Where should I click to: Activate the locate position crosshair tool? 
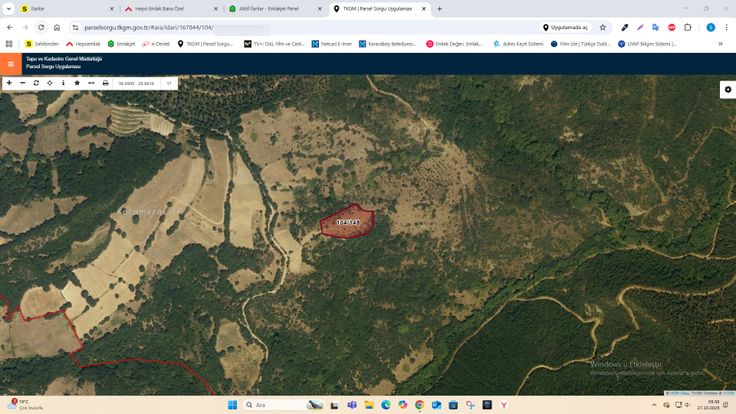click(50, 83)
